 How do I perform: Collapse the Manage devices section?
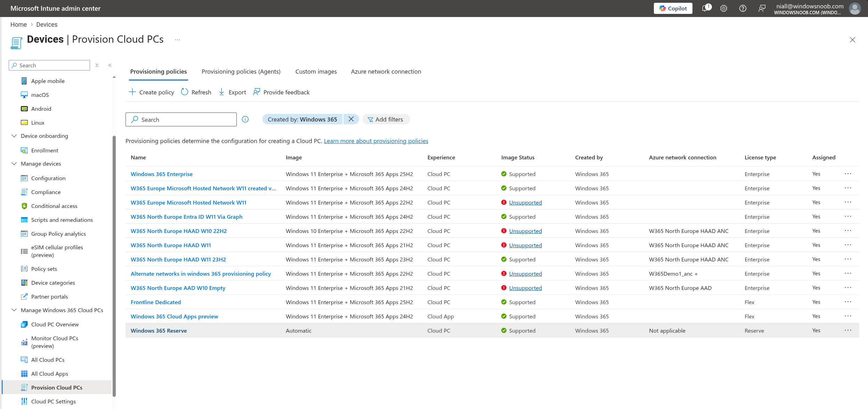click(14, 164)
